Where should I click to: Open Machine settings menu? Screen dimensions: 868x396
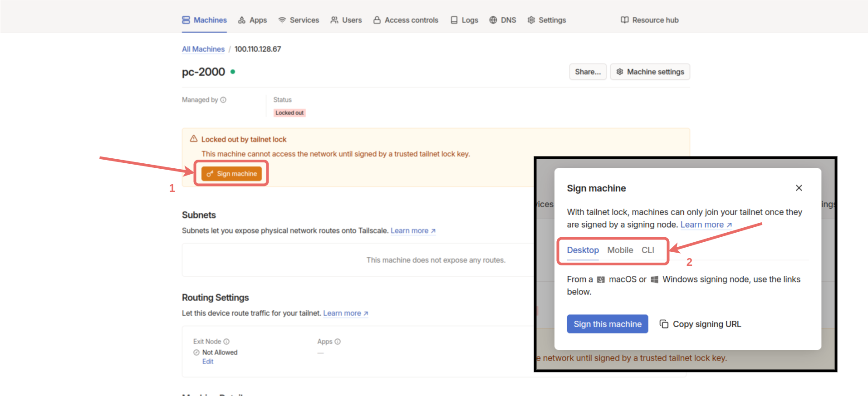click(650, 72)
